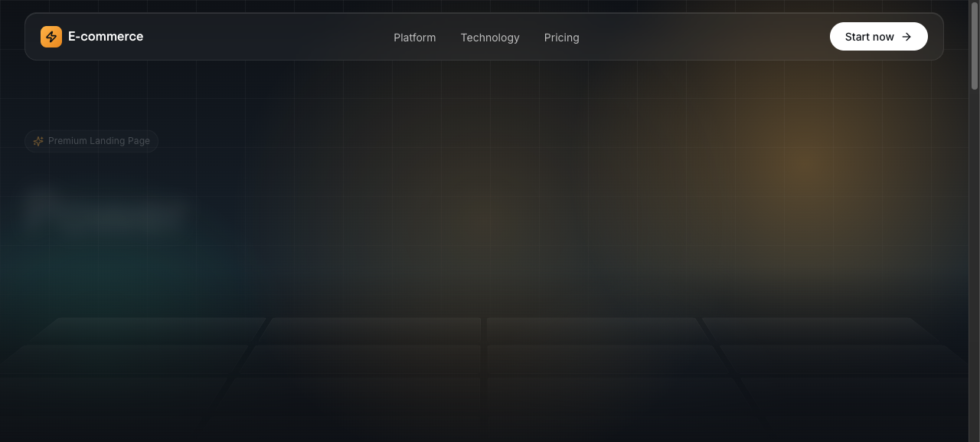Click the page vertical scrollbar thumb
The width and height of the screenshot is (980, 442).
point(975,46)
